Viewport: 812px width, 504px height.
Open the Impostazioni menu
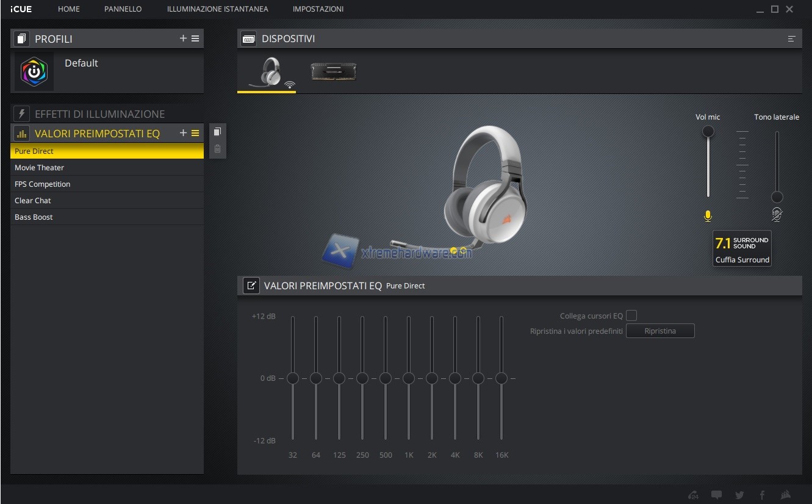click(318, 9)
